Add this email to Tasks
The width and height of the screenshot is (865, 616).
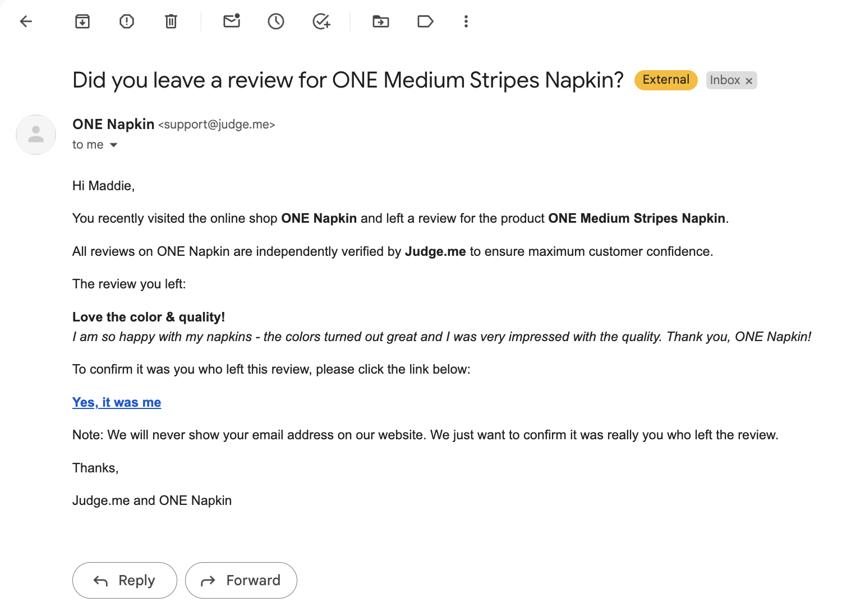tap(321, 22)
